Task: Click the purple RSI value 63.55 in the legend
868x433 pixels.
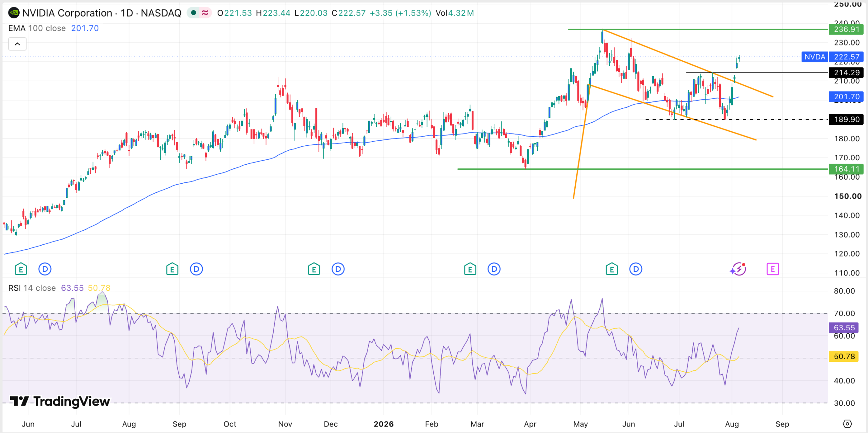Action: click(x=72, y=288)
